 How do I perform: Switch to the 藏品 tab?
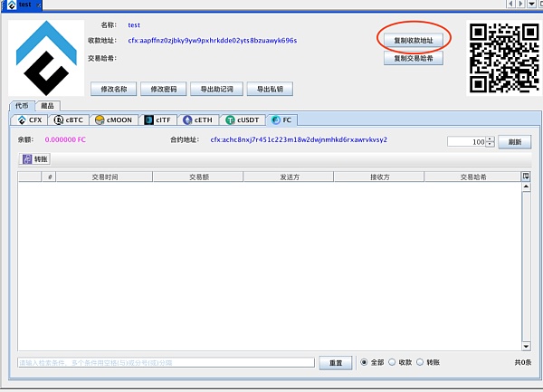pos(46,106)
